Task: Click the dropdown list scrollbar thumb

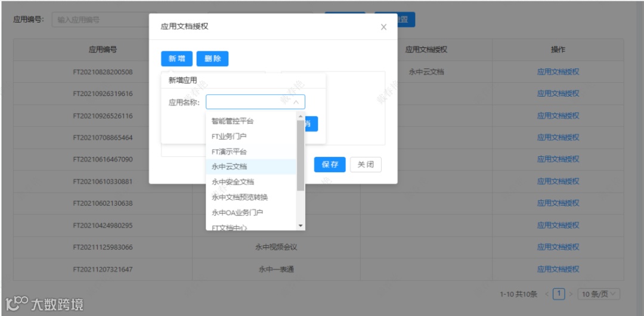Action: (300, 156)
